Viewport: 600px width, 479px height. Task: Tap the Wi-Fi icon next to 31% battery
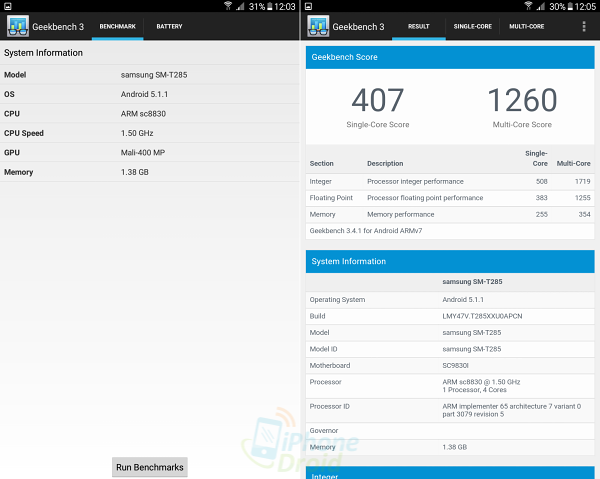coord(229,6)
